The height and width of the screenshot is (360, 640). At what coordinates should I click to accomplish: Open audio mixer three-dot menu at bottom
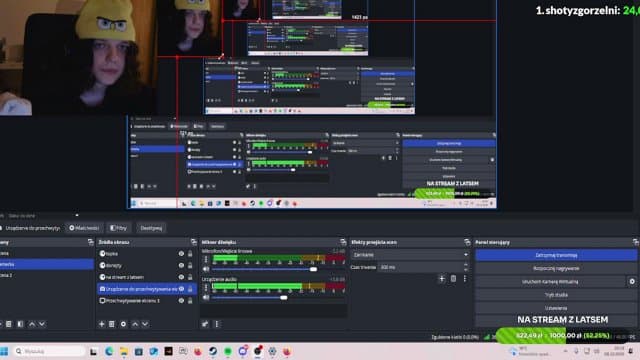click(x=217, y=324)
